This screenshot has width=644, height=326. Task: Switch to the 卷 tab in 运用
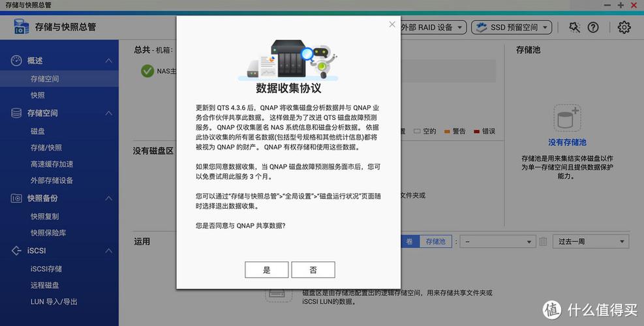[x=409, y=241]
